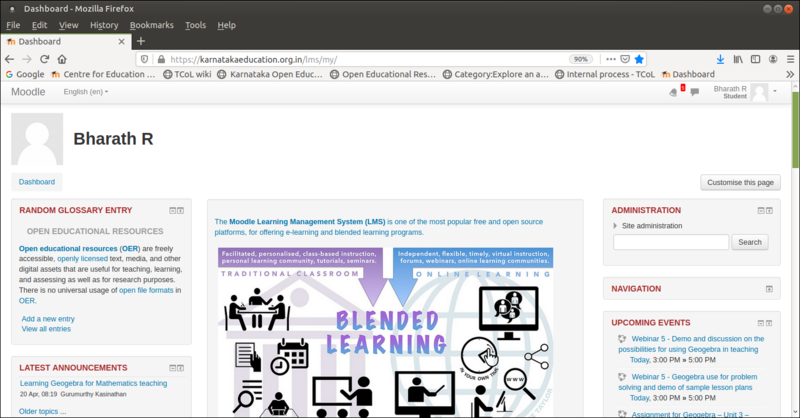
Task: Open the Help menu
Action: [227, 25]
